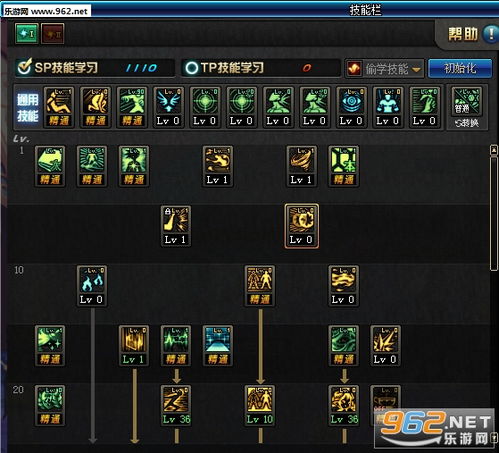Open the 偷学技能 dropdown
Viewport: 499px width, 453px height.
384,69
